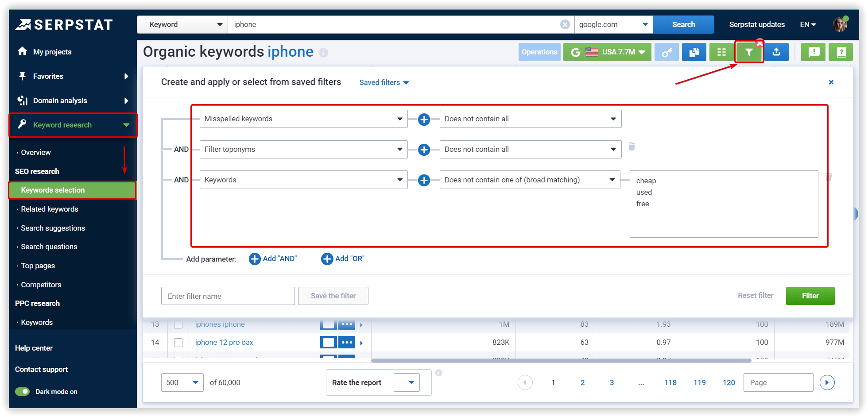
Task: Add condition to Filter toponyms row
Action: 424,150
